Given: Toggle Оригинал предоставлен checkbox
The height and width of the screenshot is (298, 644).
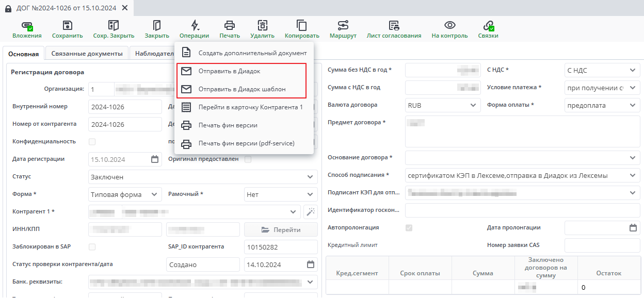Looking at the screenshot, I should coord(248,159).
